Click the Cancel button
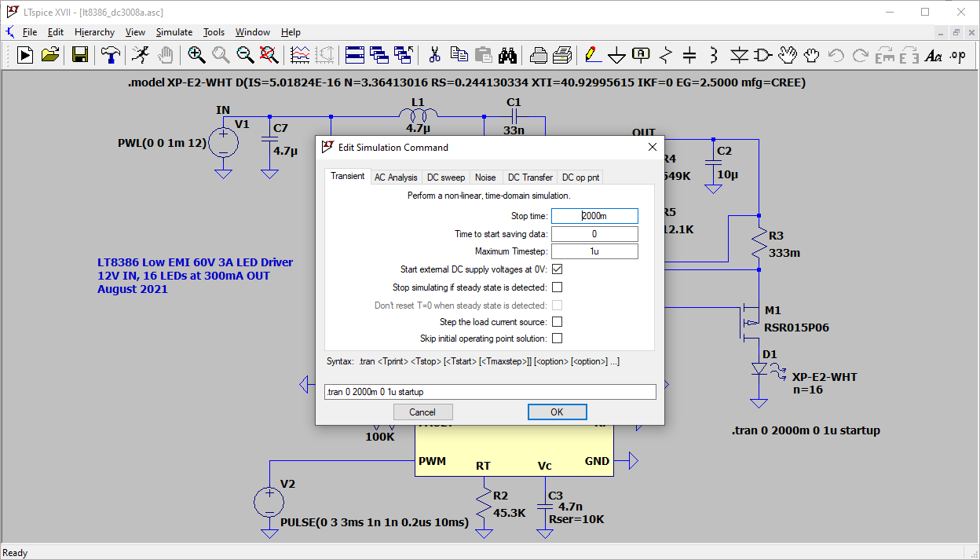This screenshot has width=980, height=560. [x=422, y=412]
